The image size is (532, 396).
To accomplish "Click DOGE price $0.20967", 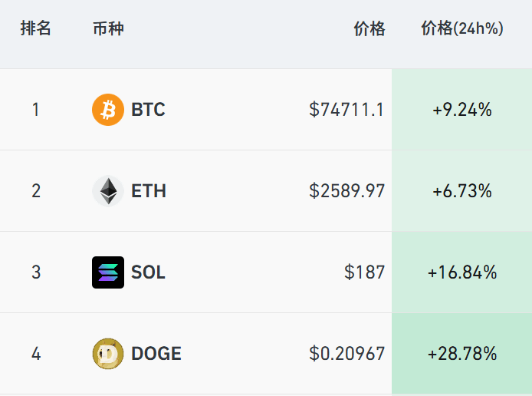I will 346,354.
